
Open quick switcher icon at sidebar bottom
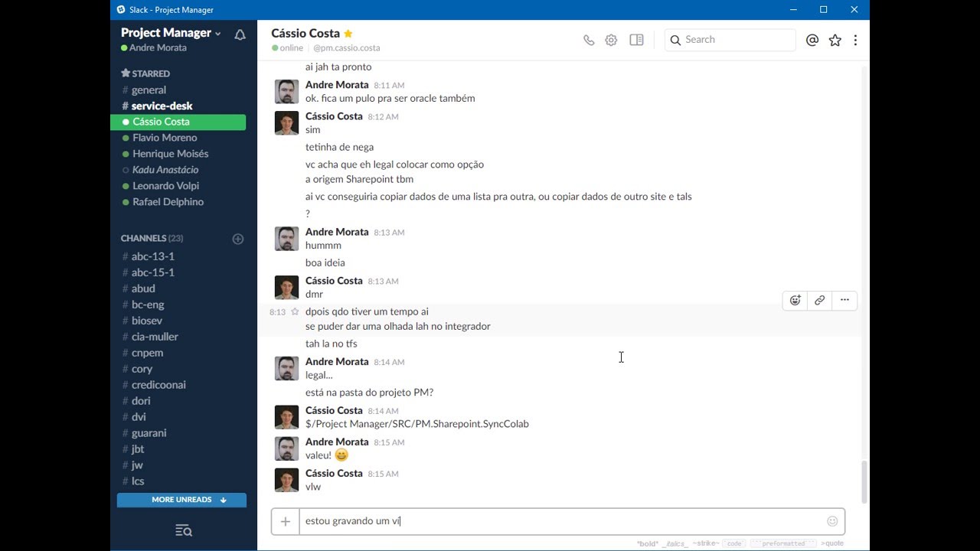(x=183, y=530)
